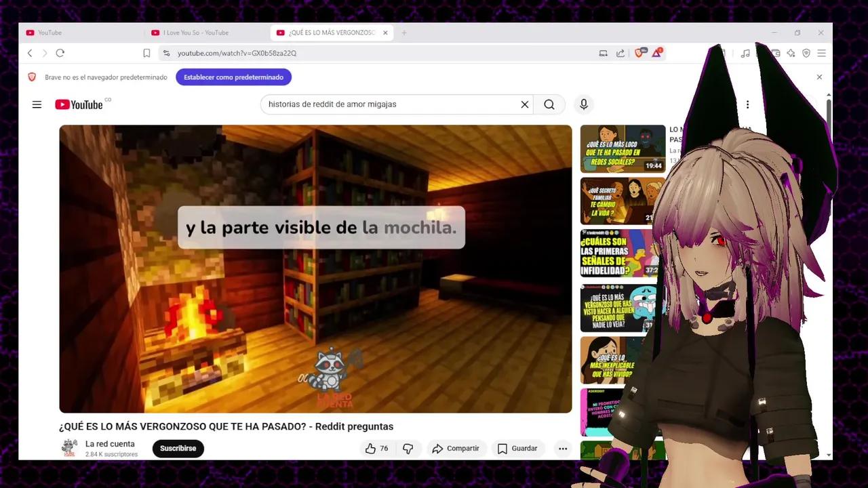Click the install/cast screen icon in address bar
The image size is (868, 488).
pos(603,53)
